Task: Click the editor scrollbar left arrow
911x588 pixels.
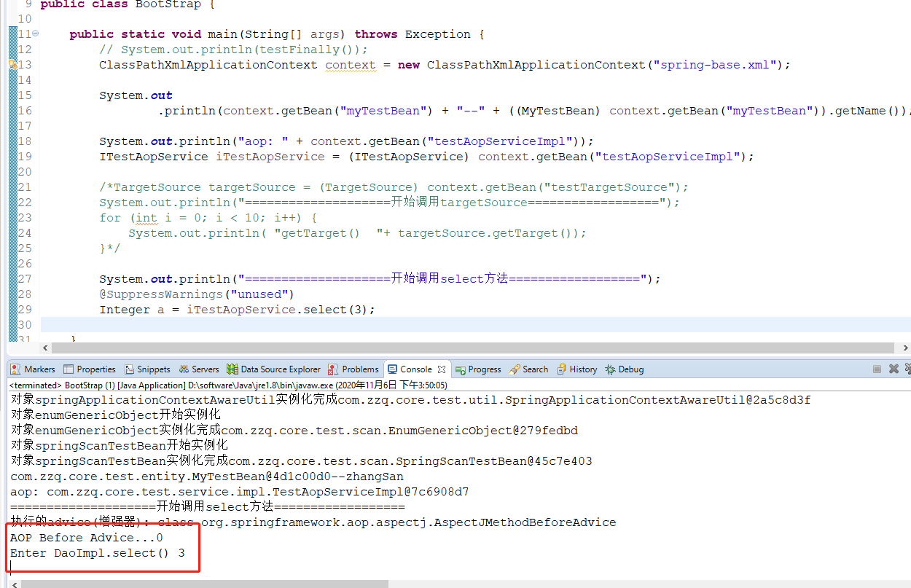Action: [x=46, y=348]
